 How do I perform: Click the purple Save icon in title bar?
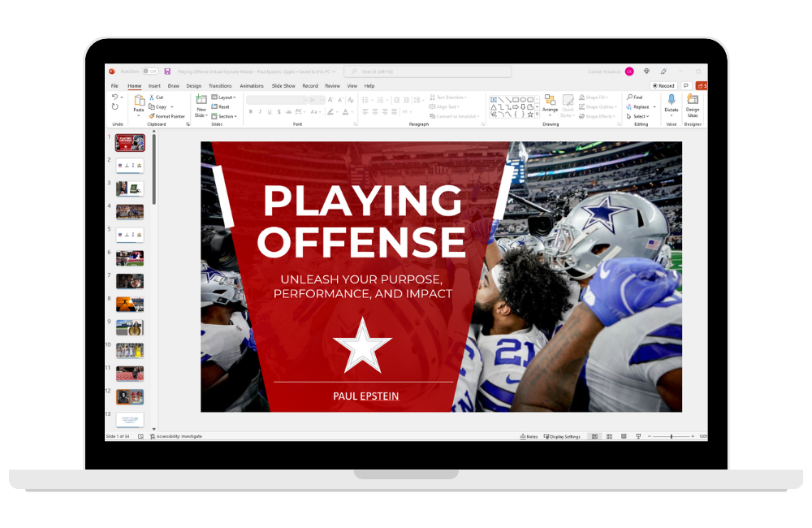coord(167,71)
